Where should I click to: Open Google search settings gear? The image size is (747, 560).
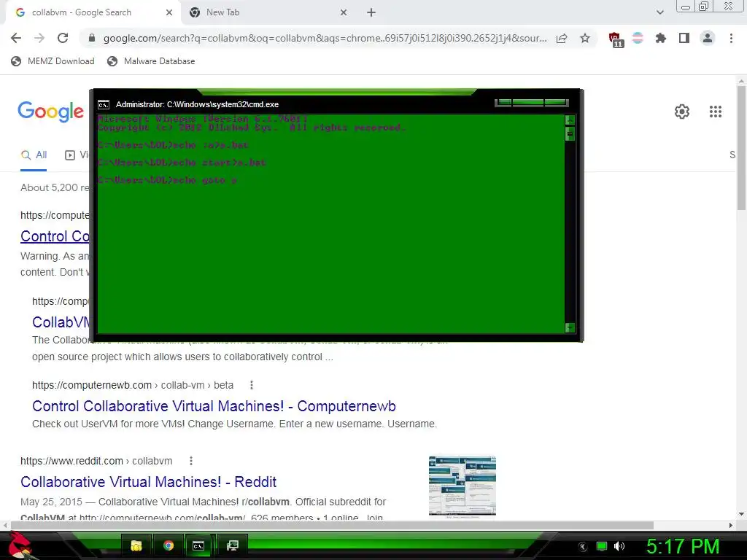pyautogui.click(x=682, y=112)
